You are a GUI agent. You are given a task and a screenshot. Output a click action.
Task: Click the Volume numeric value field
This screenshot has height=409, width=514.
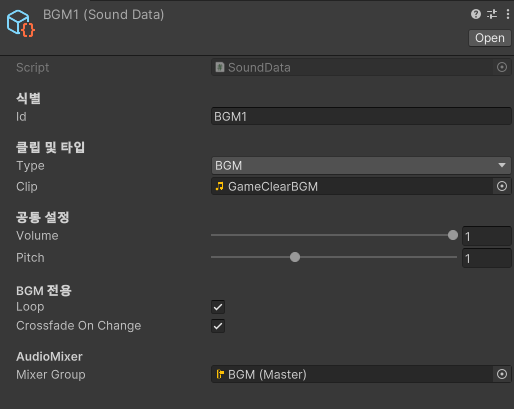pos(487,236)
